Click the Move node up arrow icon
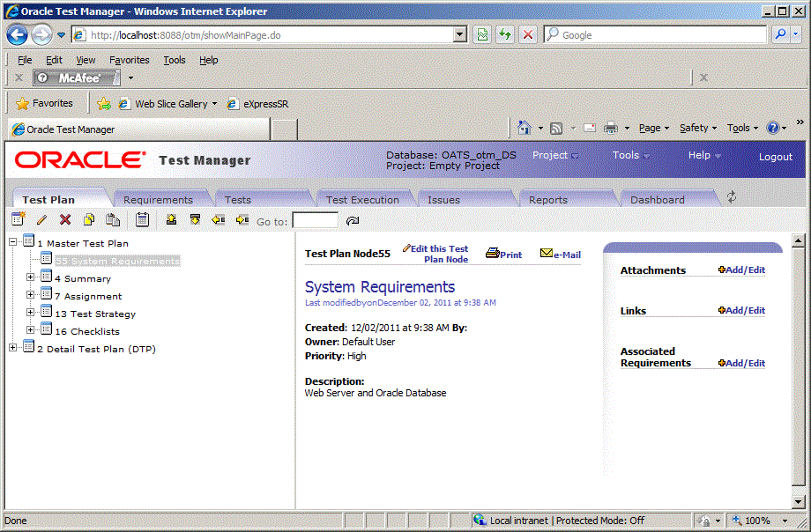Screen dimensions: 811x532 [171, 219]
